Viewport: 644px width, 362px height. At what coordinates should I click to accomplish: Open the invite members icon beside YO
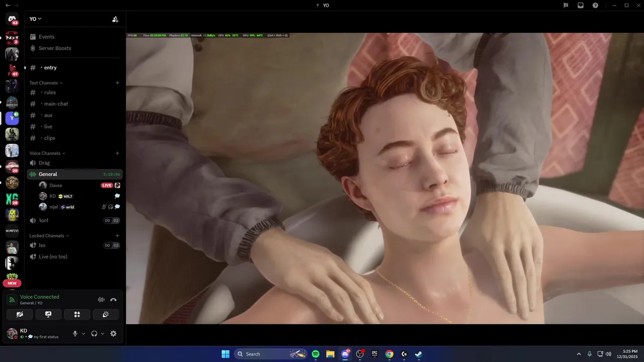pyautogui.click(x=115, y=19)
